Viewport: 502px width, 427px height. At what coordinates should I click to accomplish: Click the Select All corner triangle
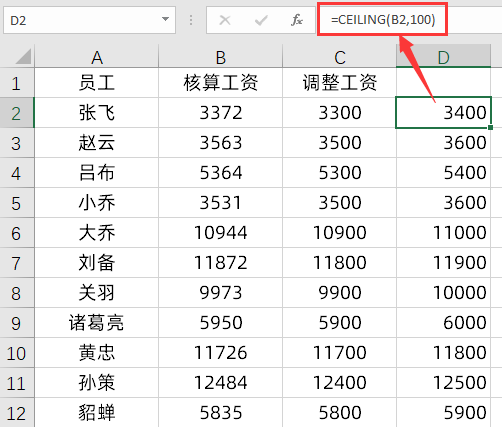23,56
